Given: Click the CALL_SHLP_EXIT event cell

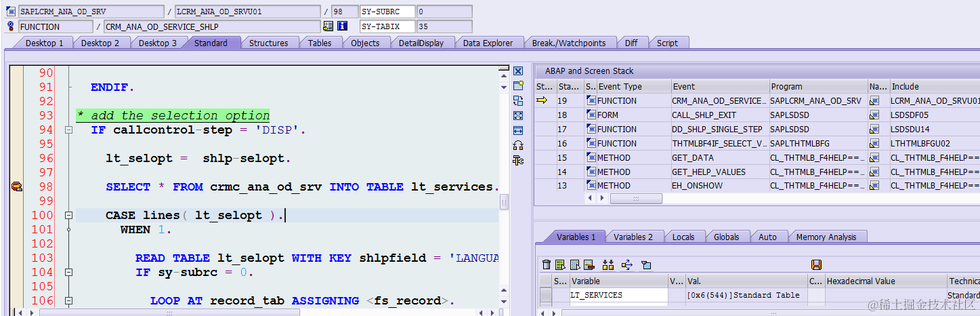Looking at the screenshot, I should click(720, 115).
